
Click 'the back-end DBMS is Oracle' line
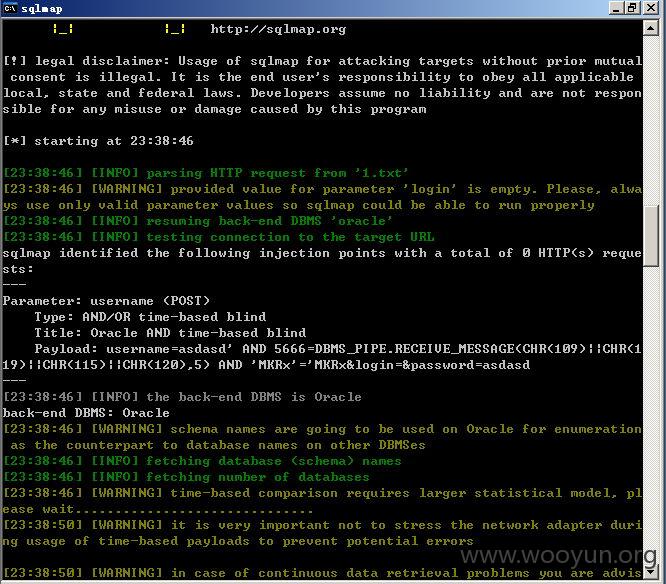(x=182, y=397)
